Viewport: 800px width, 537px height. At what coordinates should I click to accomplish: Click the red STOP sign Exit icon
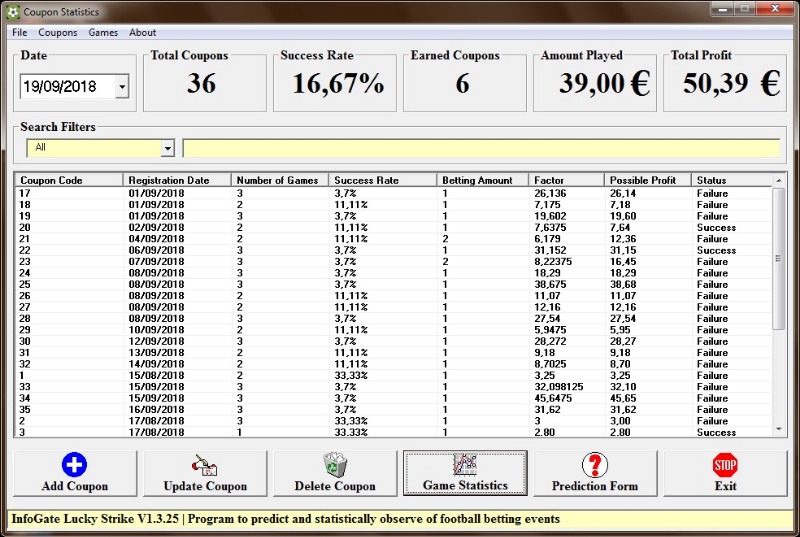pos(725,465)
